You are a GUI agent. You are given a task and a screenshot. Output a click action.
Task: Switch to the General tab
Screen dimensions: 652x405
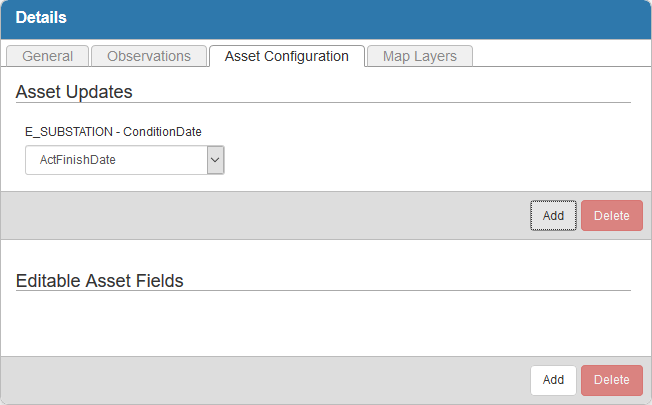[x=47, y=56]
